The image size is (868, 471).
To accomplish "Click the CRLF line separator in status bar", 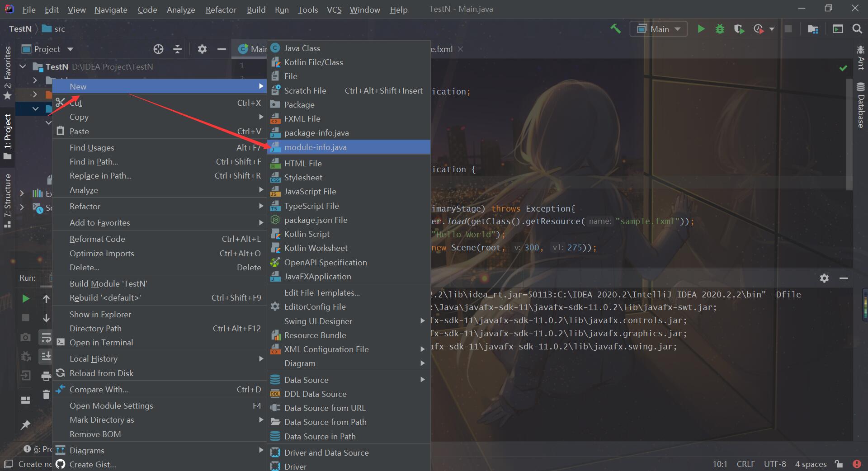I will pyautogui.click(x=745, y=464).
